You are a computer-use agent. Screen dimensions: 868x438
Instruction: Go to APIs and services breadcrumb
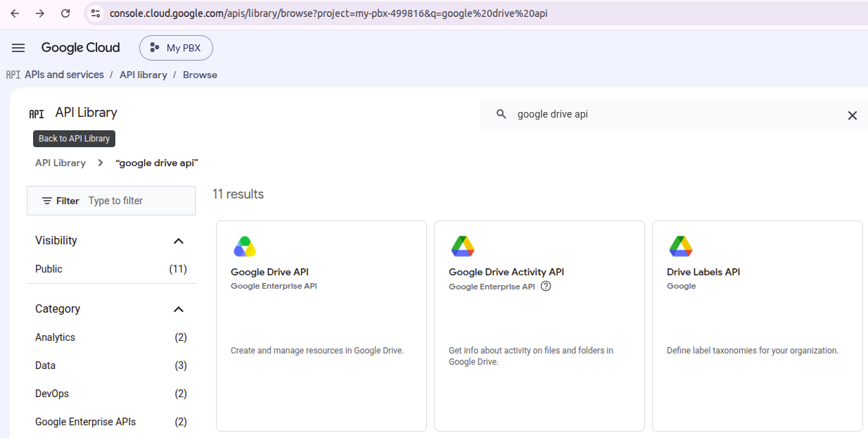tap(64, 75)
